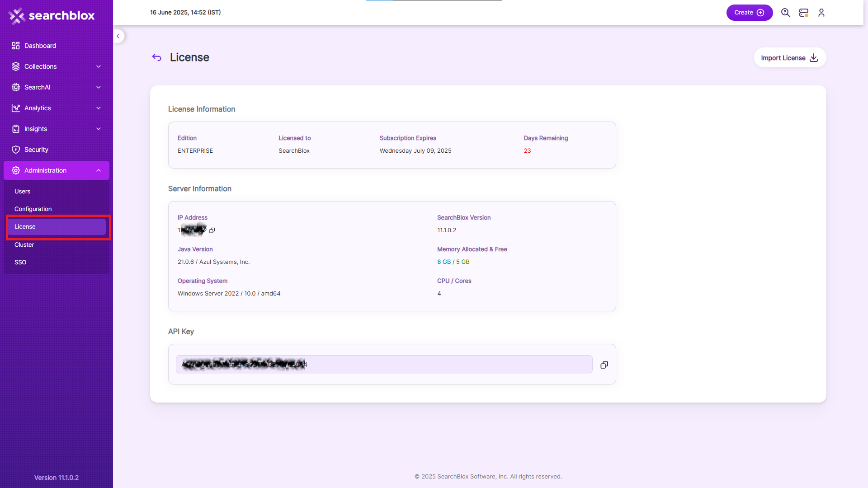
Task: Click the Licensed to value SearchBlox
Action: (294, 151)
